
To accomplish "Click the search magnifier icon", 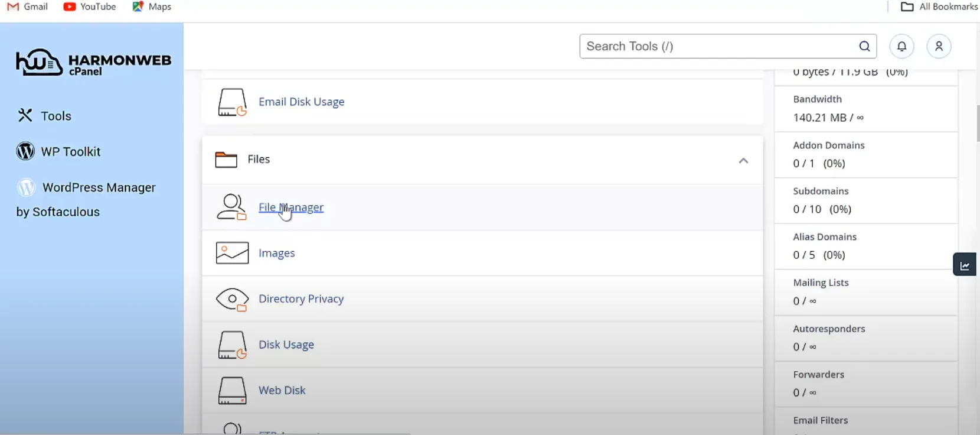I will click(864, 47).
